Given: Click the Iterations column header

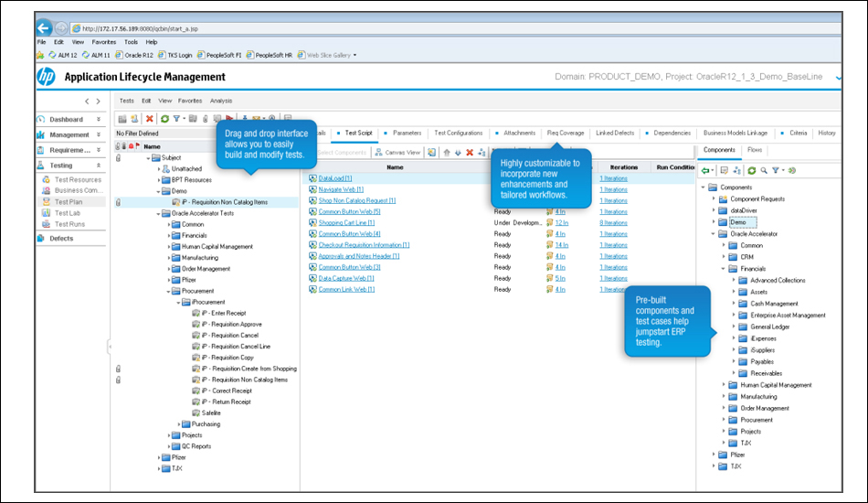Looking at the screenshot, I should [624, 167].
